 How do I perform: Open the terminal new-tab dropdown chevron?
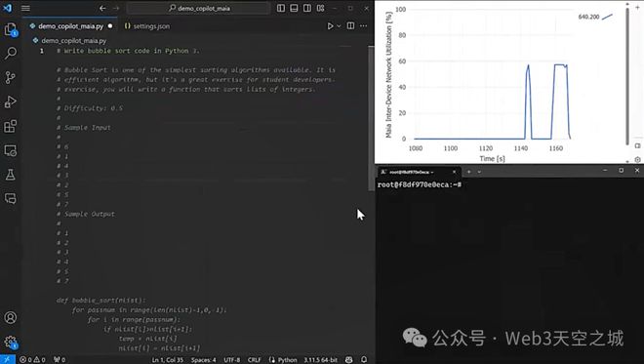coord(479,172)
